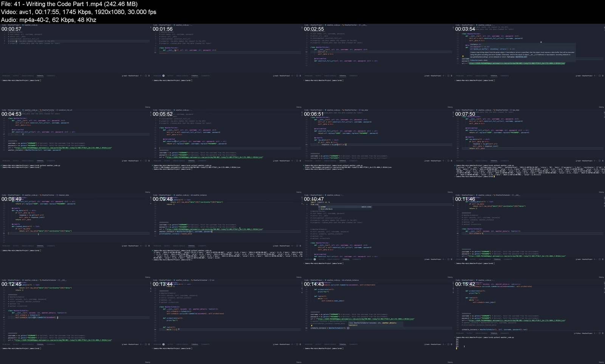Open the frame thumbnail at 00:00:57
605x364 pixels.
(76, 66)
